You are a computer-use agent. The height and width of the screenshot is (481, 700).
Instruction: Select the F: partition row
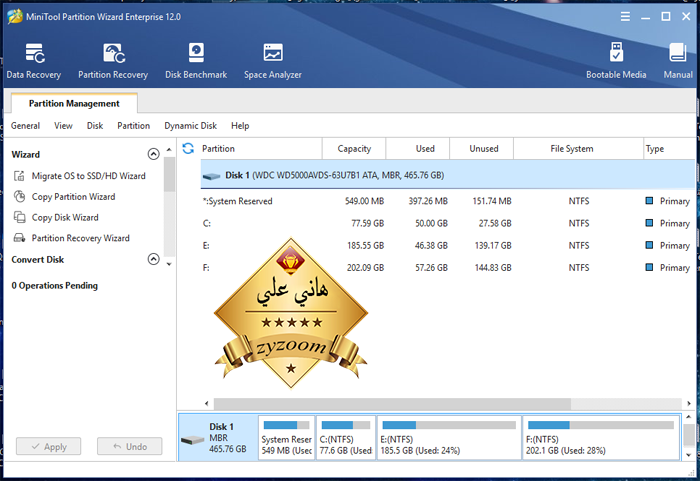point(447,268)
